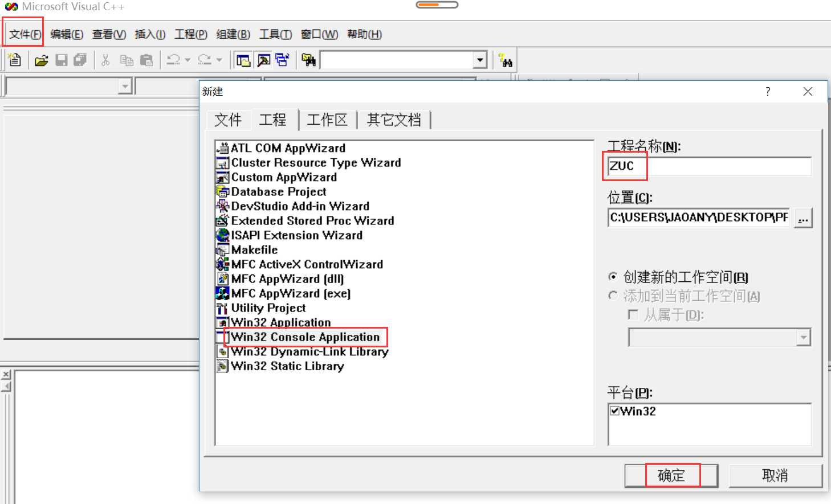Click the dialog help ? button
Image resolution: width=831 pixels, height=504 pixels.
point(768,91)
